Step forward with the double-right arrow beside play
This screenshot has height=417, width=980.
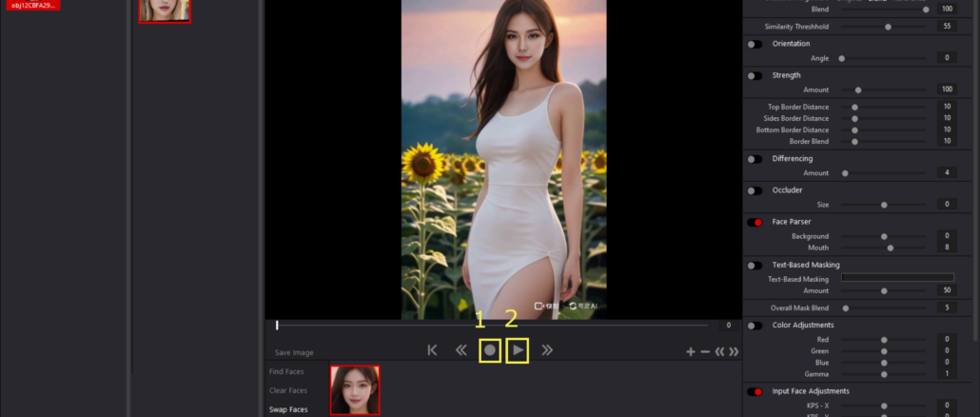point(547,350)
